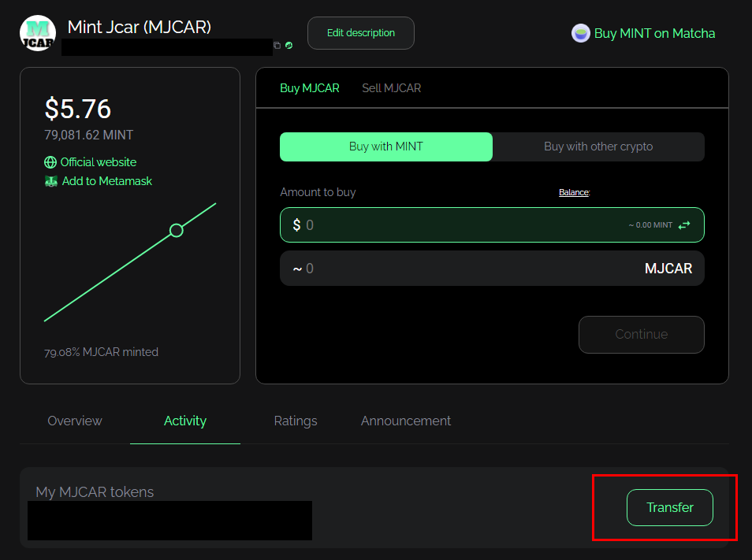The width and height of the screenshot is (752, 560).
Task: Follow Buy MINT on Matcha link
Action: [654, 33]
